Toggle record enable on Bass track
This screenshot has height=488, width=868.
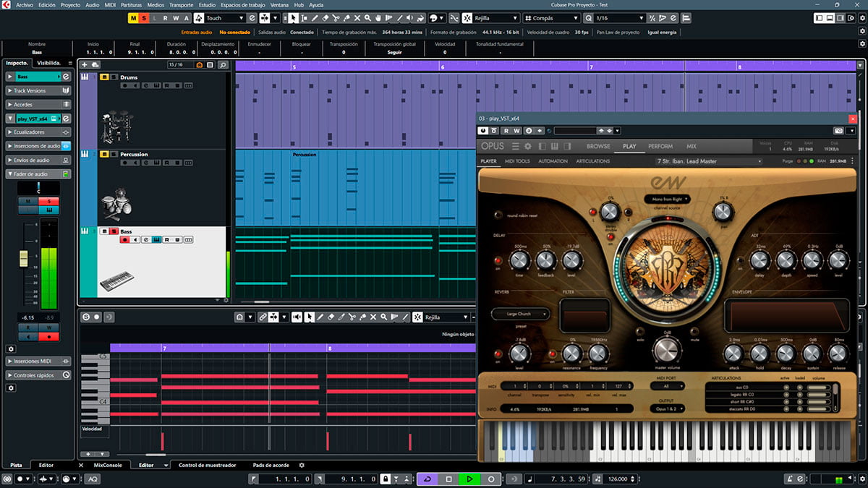(x=125, y=239)
